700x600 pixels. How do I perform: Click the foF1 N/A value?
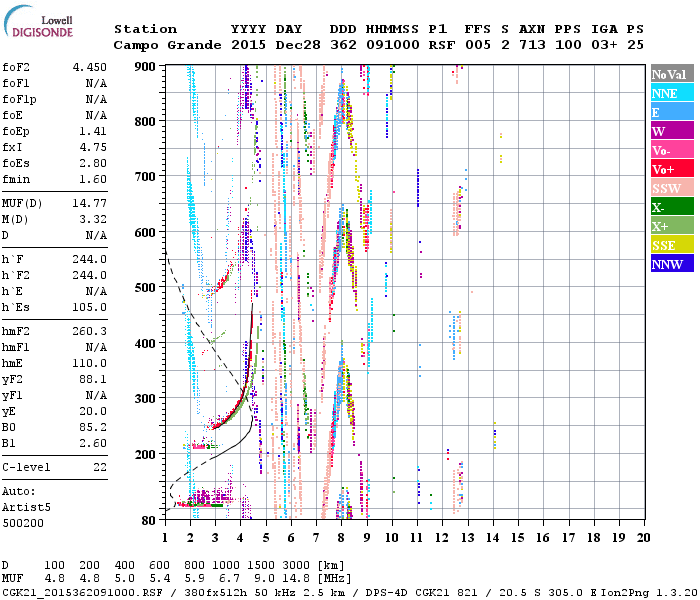pyautogui.click(x=96, y=83)
